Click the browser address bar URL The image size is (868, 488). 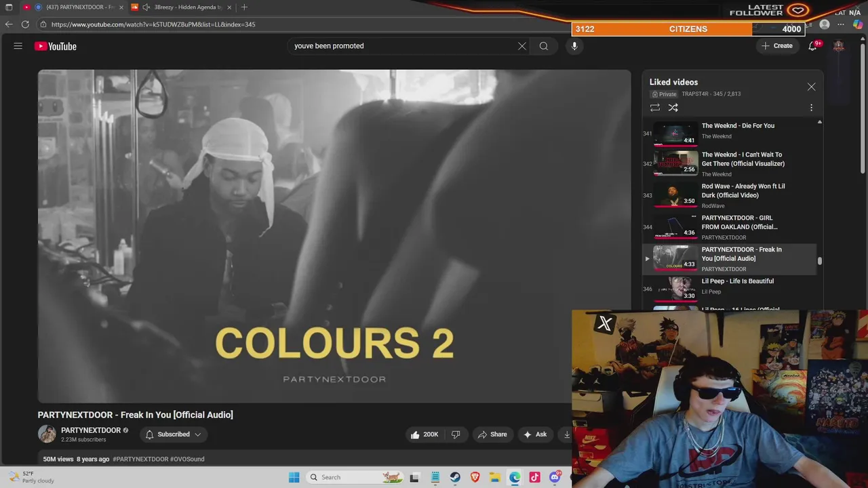pos(153,24)
